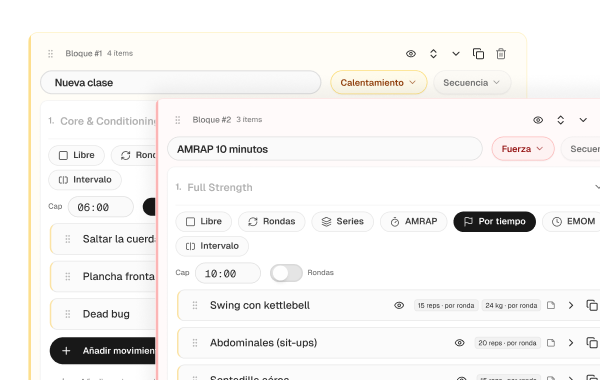This screenshot has width=600, height=380.
Task: Expand Swing con kettlebell with right chevron
Action: pos(571,305)
